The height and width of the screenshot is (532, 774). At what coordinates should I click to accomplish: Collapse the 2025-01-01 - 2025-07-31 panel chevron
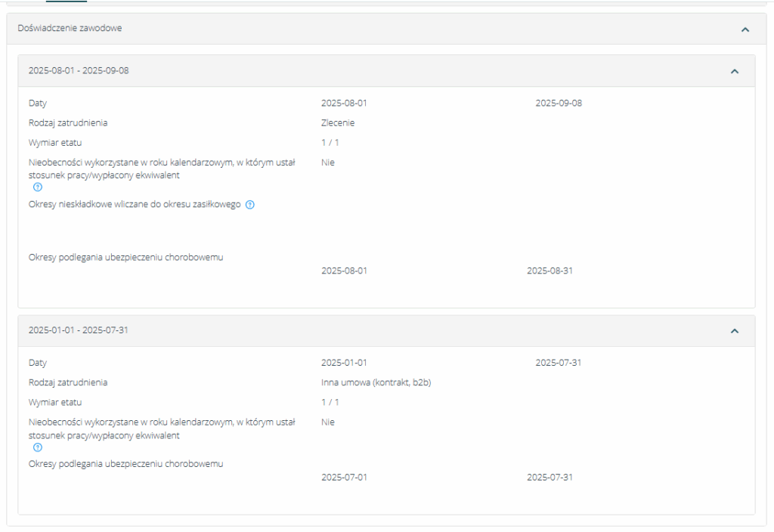[734, 331]
